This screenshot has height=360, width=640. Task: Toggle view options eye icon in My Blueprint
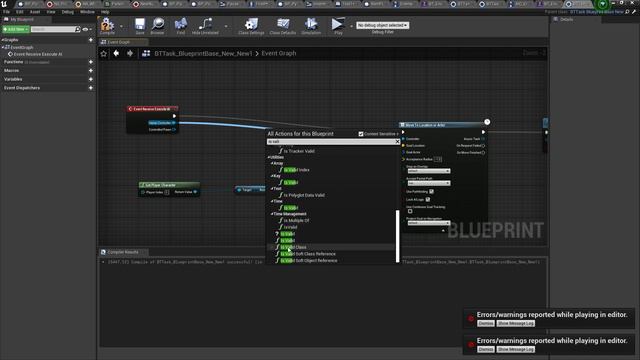tap(85, 29)
